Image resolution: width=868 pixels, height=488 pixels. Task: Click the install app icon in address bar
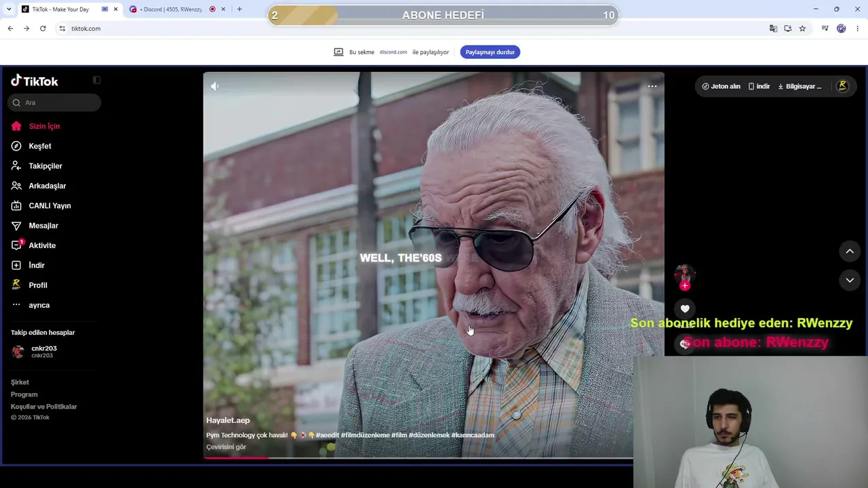(788, 28)
